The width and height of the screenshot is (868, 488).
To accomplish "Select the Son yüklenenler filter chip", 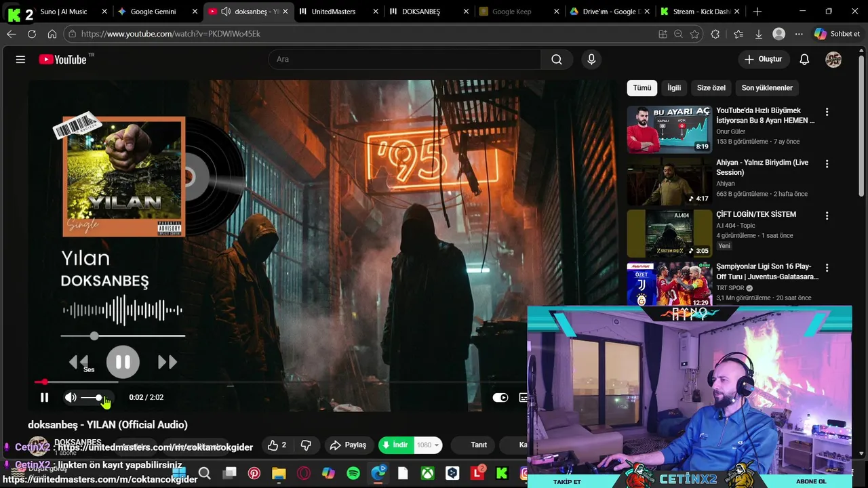I will click(x=767, y=88).
